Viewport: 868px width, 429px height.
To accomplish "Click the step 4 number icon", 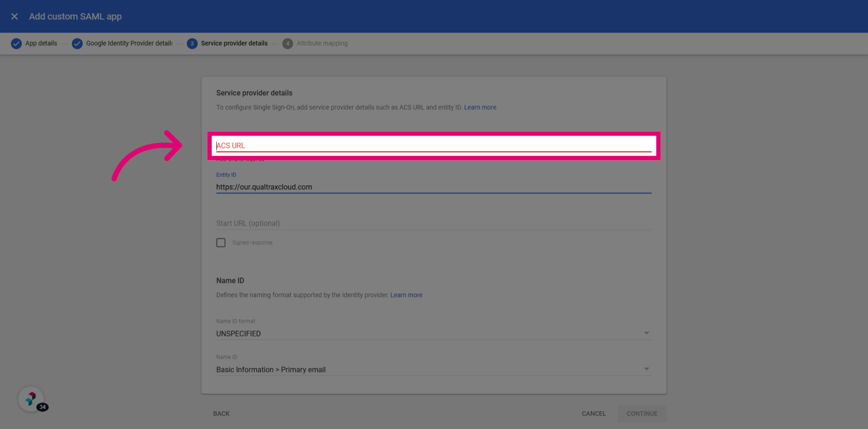I will [288, 43].
